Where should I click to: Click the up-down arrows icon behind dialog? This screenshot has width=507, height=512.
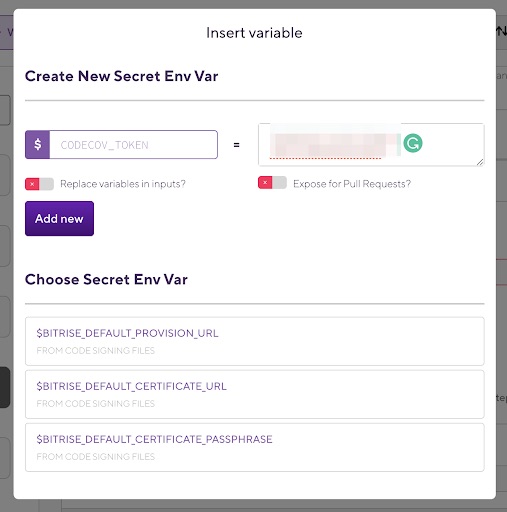pos(501,32)
